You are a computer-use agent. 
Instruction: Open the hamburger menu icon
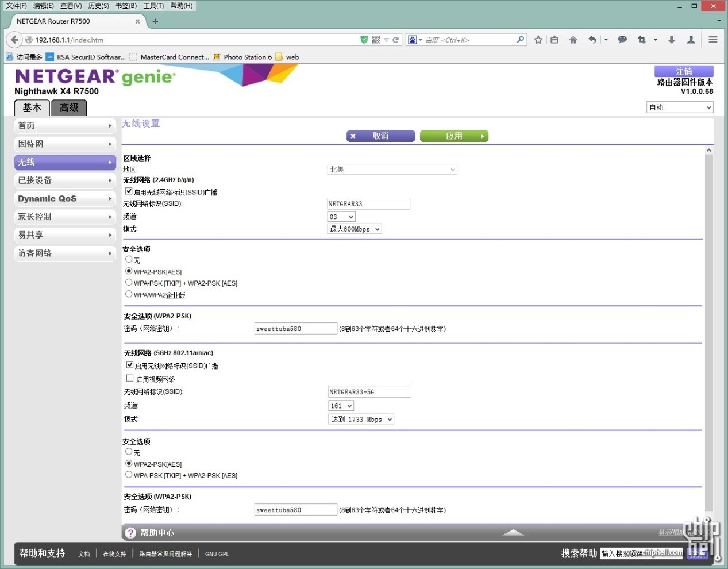(x=713, y=40)
